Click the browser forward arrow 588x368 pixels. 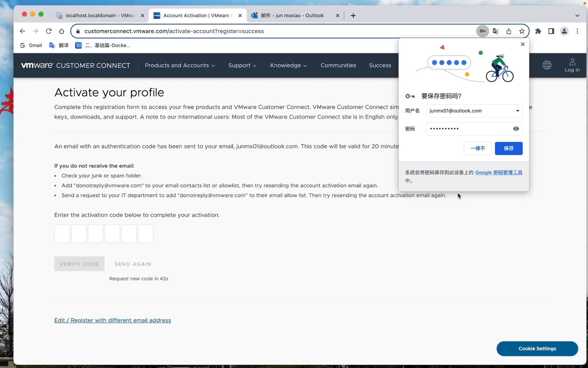click(x=35, y=31)
